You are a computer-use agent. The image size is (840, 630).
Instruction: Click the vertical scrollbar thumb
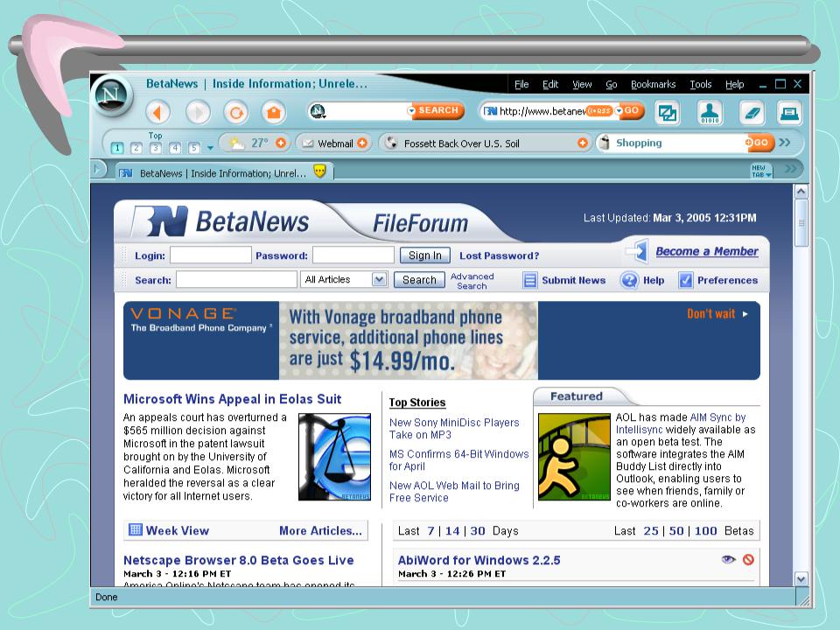pos(801,223)
